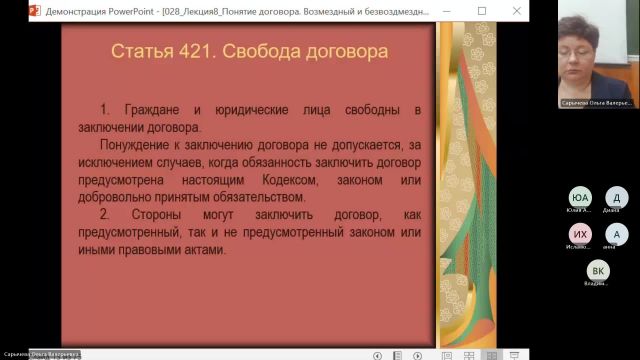Click the paragraph starting '1. Граждане и юридические'
The height and width of the screenshot is (360, 640).
(x=249, y=118)
